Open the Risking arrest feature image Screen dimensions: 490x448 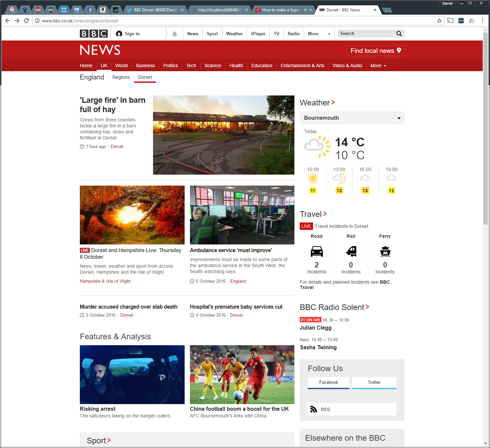click(x=132, y=374)
